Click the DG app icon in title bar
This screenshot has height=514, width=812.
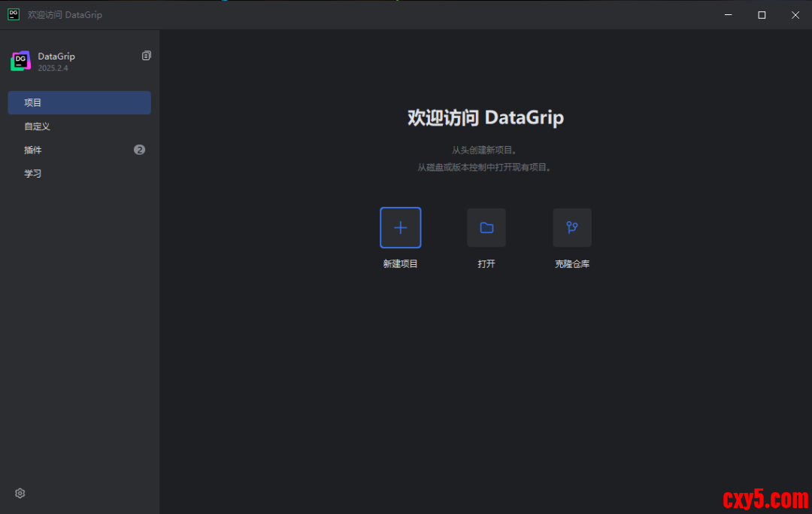pos(14,14)
